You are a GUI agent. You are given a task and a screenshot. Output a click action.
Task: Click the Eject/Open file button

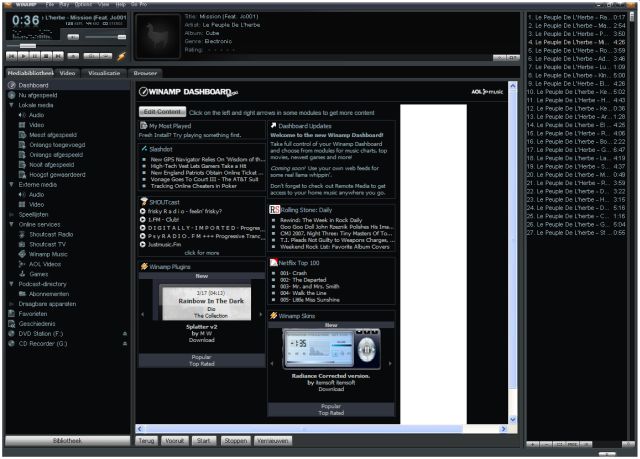(73, 56)
